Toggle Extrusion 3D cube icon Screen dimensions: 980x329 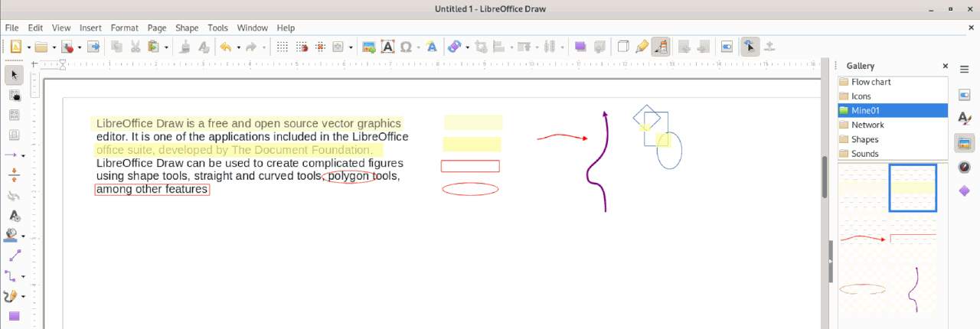[623, 47]
